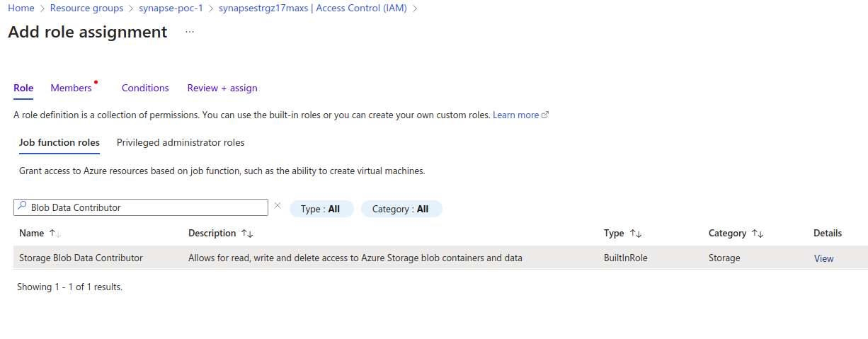Open the Type : All filter

321,209
